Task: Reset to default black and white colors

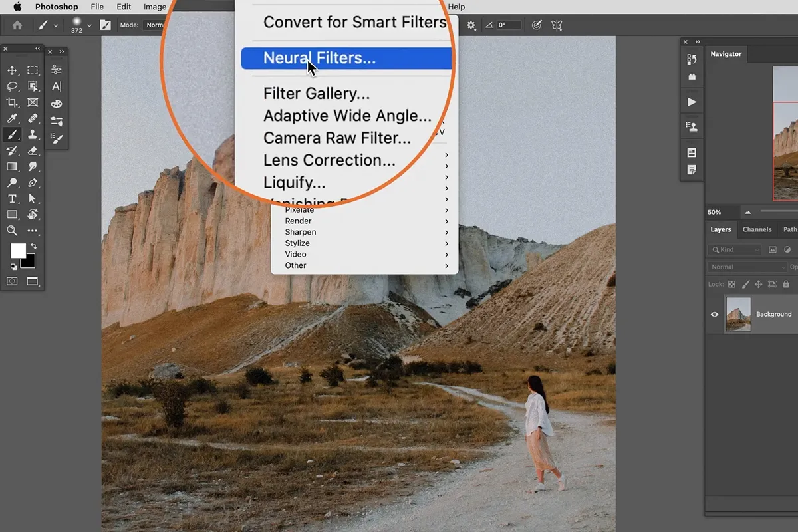Action: click(x=13, y=266)
